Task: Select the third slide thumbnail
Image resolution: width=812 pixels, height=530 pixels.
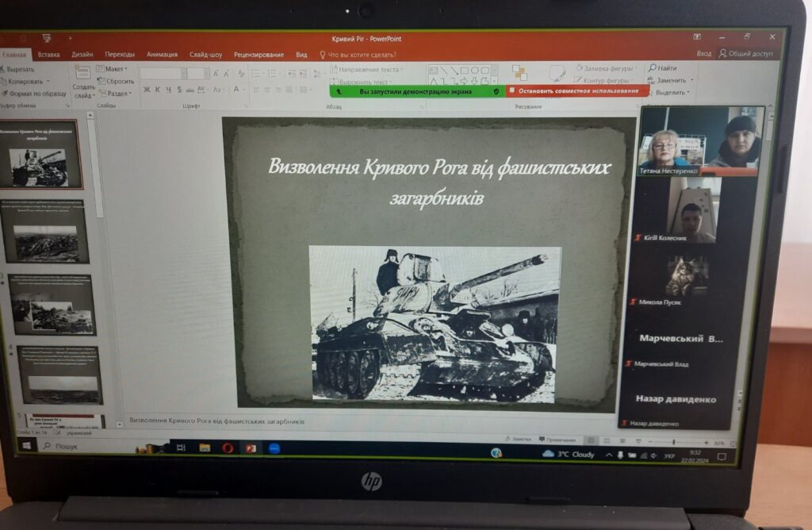Action: coord(52,305)
